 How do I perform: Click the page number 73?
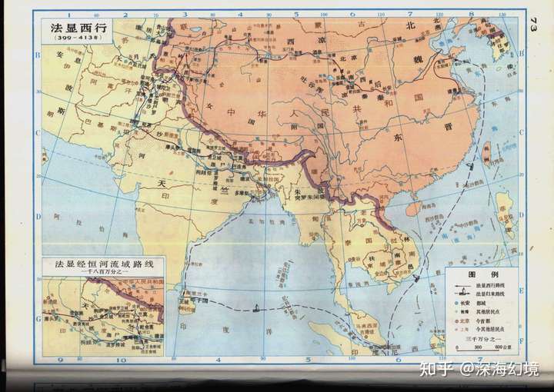pos(533,25)
